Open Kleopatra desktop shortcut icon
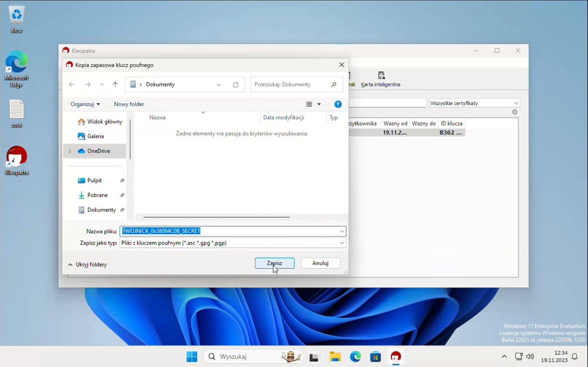 point(16,157)
